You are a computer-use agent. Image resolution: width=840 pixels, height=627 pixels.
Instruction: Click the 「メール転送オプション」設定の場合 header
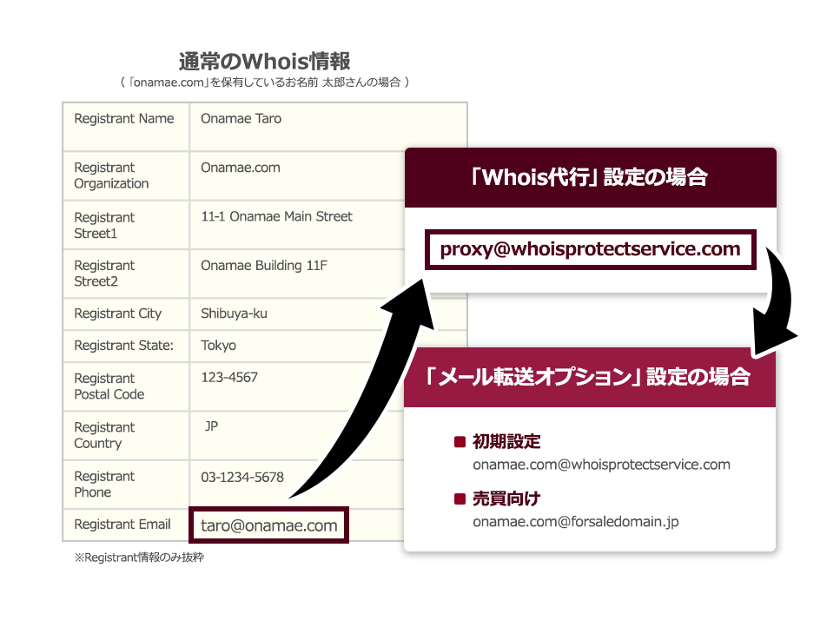(590, 377)
